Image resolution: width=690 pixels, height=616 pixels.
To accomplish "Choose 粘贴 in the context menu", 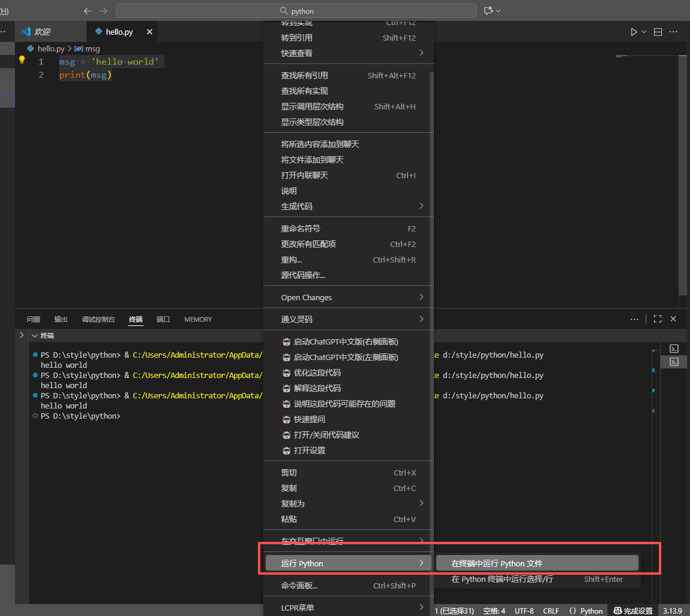I will (348, 519).
